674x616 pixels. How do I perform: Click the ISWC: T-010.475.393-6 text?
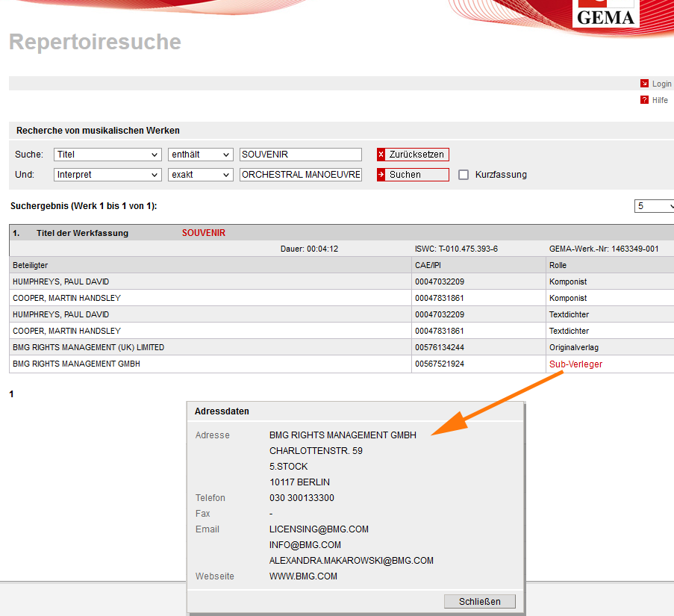coord(456,249)
